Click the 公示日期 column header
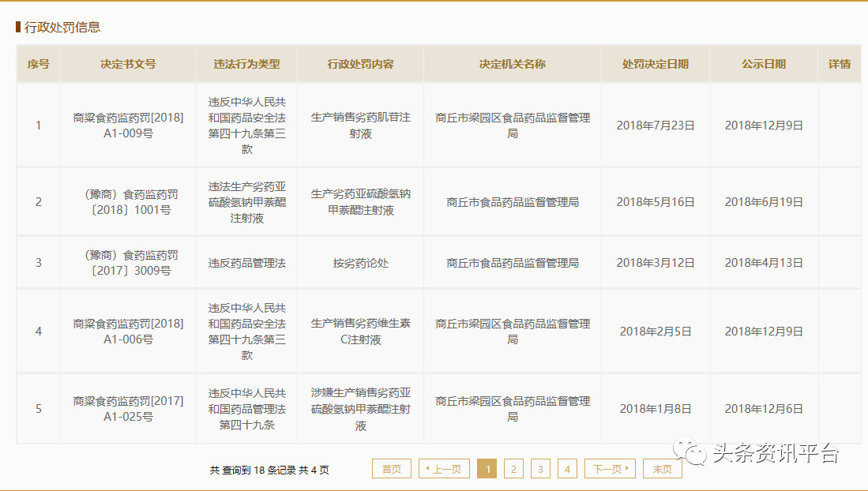868x491 pixels. click(763, 64)
